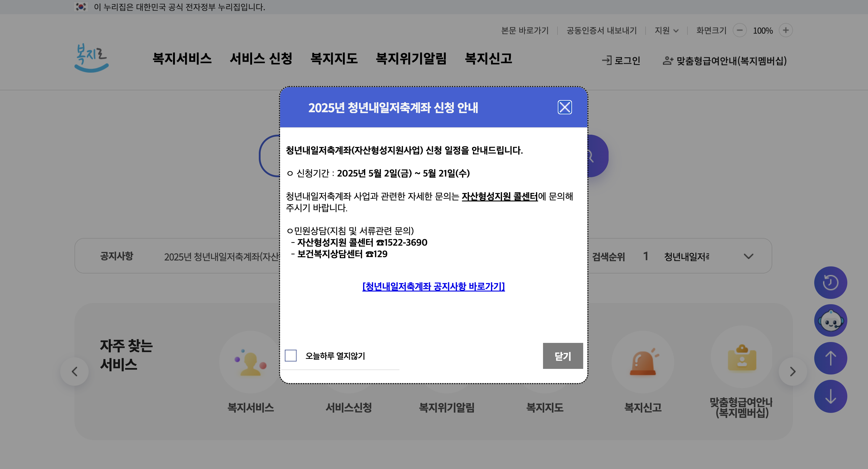
Task: Open the 청년내일저축계좌 공지사항 바로가기 link
Action: pyautogui.click(x=433, y=286)
